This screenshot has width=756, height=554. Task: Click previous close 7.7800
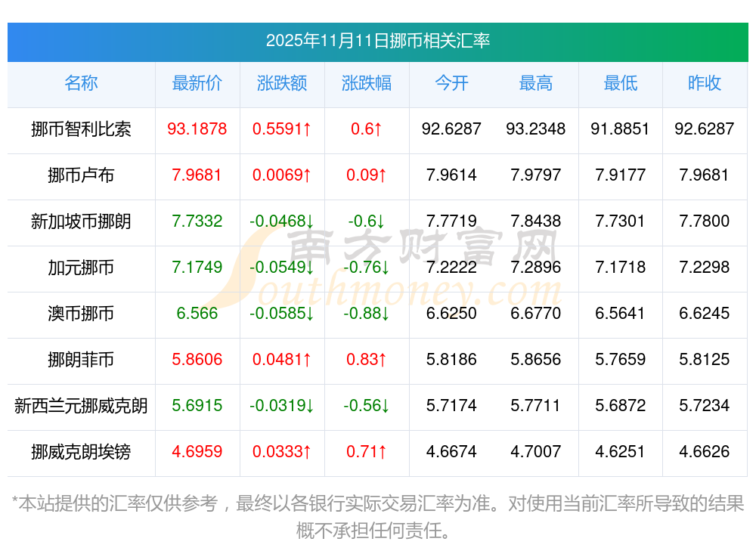tap(705, 221)
